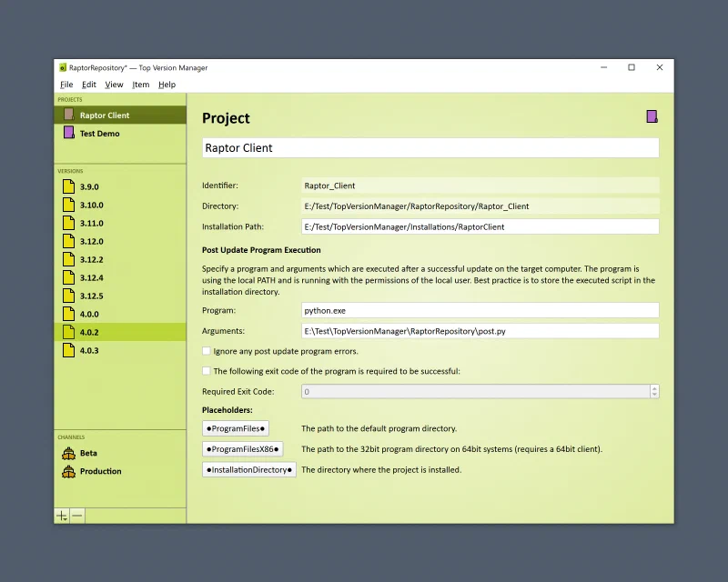Check the required exit code checkbox

coord(207,371)
